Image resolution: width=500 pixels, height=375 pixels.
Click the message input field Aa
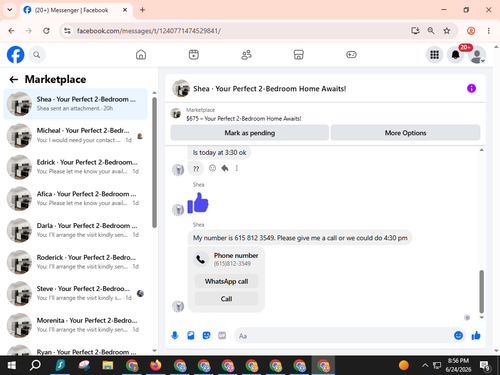click(x=343, y=336)
